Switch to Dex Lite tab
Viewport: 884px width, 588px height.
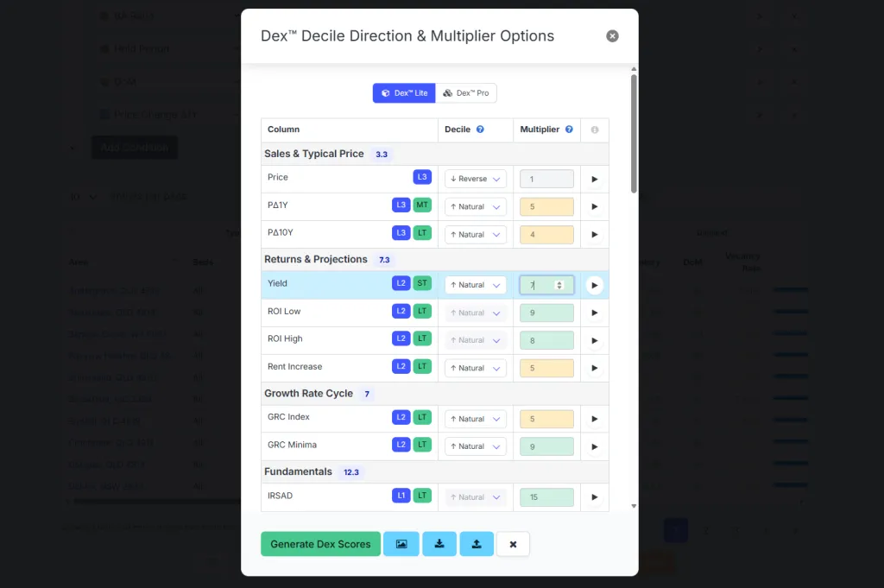pos(404,93)
